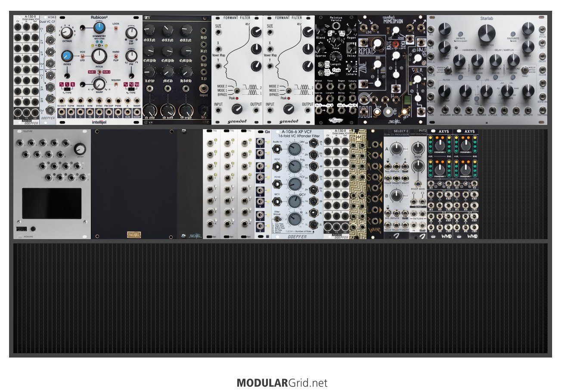565x392 pixels.
Task: Click the PW knob on Rubicon
Action: (131, 56)
